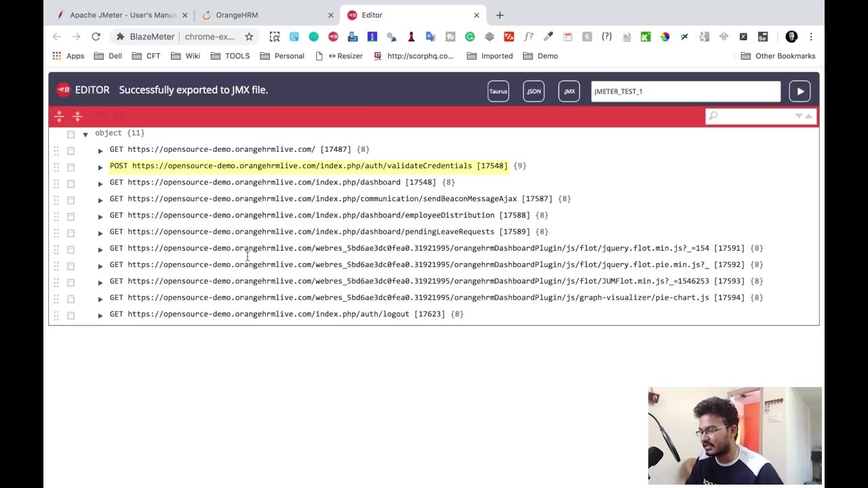
Task: Tick the checkbox for root object row
Action: coord(71,134)
